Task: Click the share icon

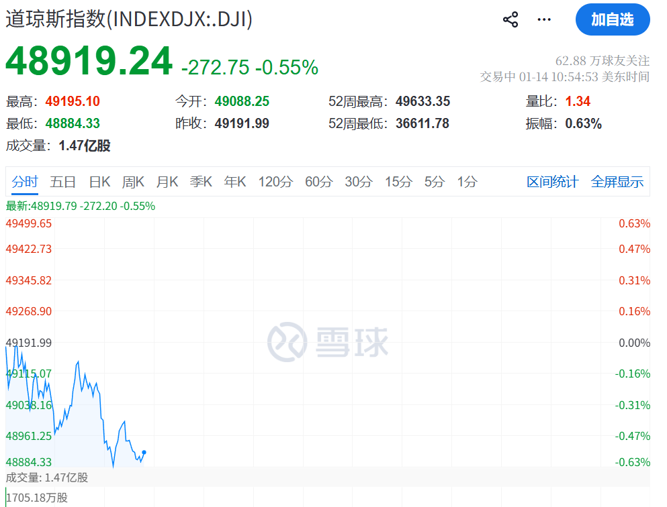Action: click(510, 19)
